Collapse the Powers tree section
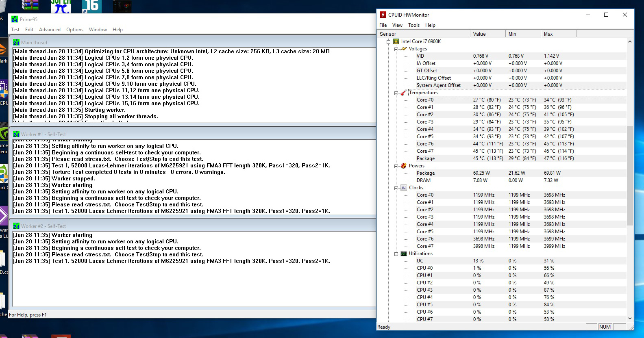 [396, 166]
